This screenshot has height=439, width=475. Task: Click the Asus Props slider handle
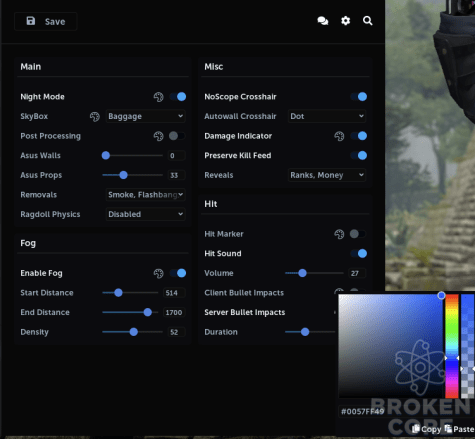tap(123, 175)
